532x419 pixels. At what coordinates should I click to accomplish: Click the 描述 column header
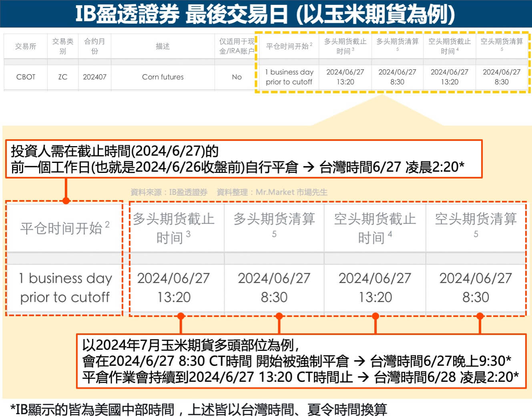pos(163,46)
